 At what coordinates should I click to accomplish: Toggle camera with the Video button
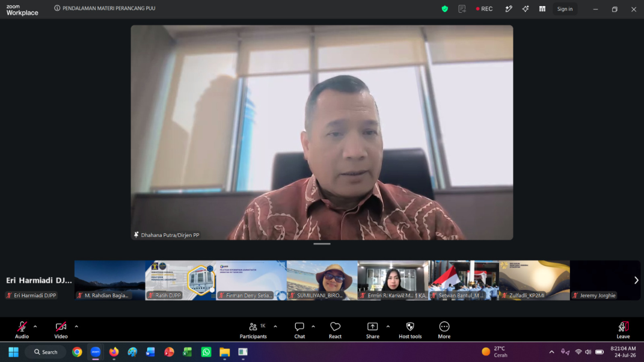61,330
